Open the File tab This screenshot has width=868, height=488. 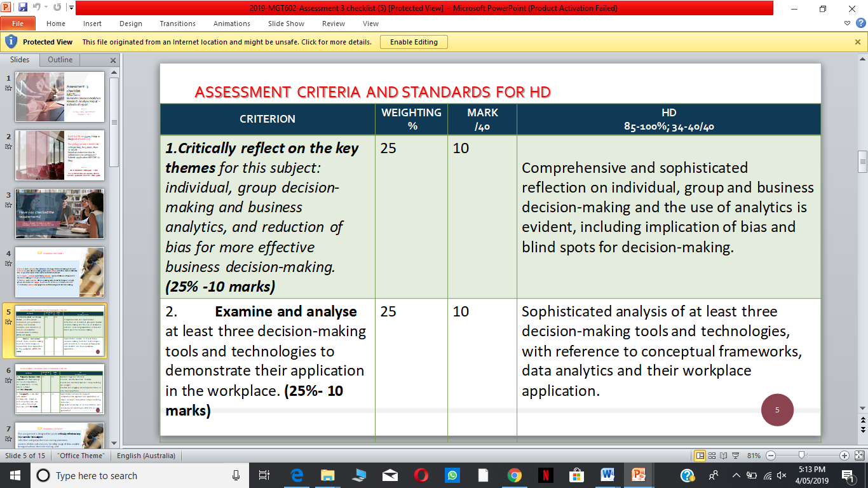18,24
